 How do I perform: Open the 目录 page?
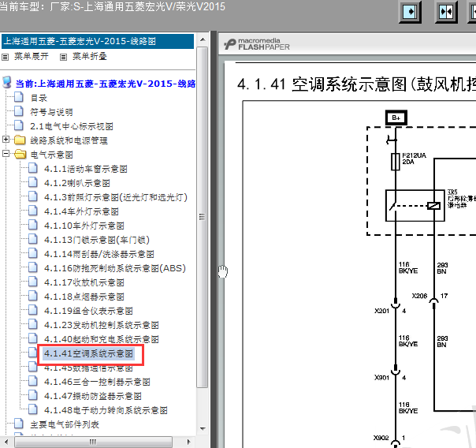[39, 98]
